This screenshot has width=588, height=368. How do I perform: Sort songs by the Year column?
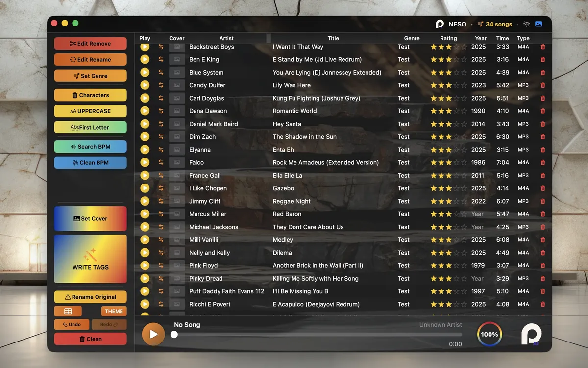point(480,38)
